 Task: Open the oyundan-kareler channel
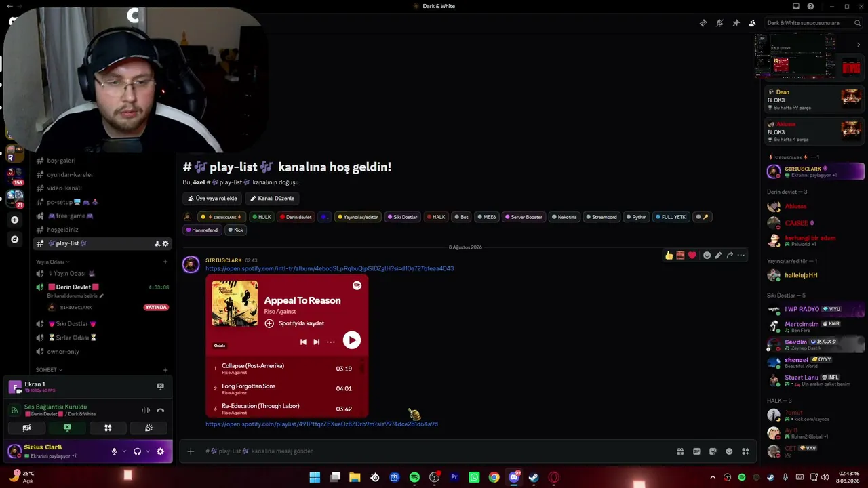click(102, 174)
